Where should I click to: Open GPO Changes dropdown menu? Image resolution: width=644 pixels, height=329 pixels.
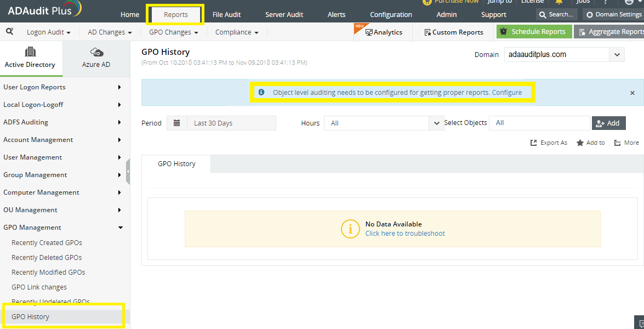coord(173,32)
